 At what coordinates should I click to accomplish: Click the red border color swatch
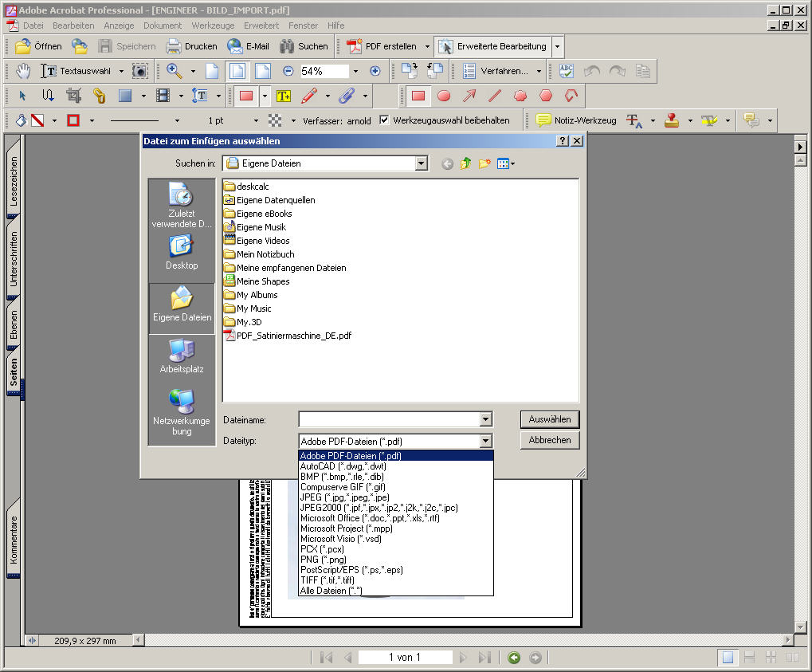(x=73, y=120)
